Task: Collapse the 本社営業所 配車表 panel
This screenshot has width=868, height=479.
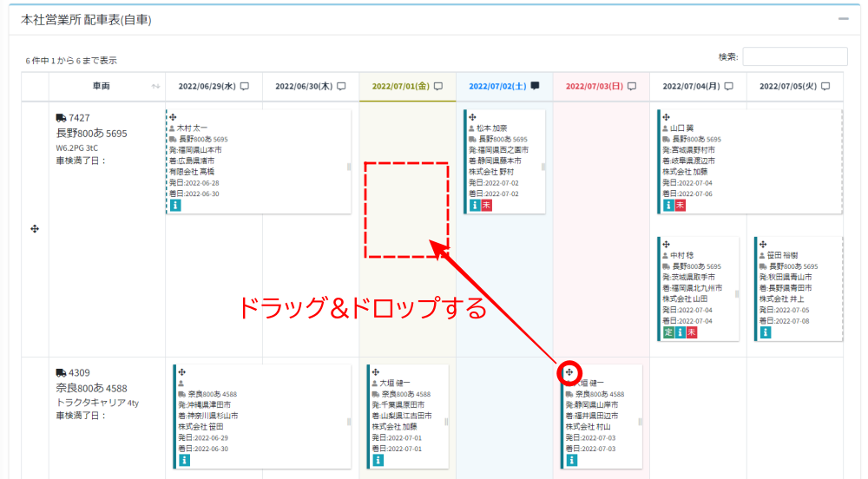Action: click(843, 19)
